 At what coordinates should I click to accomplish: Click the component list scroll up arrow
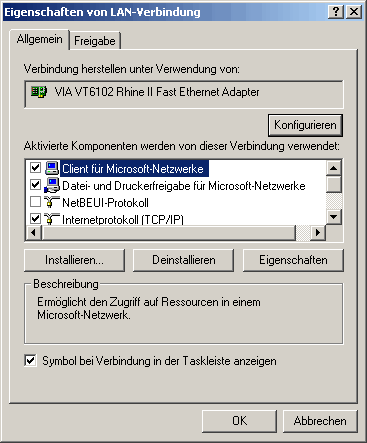pos(334,168)
